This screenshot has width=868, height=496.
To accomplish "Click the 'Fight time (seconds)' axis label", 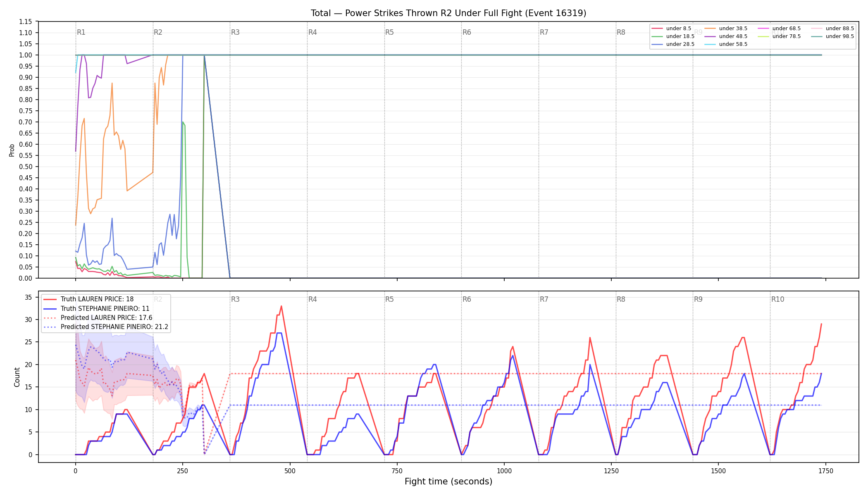I will tap(448, 482).
